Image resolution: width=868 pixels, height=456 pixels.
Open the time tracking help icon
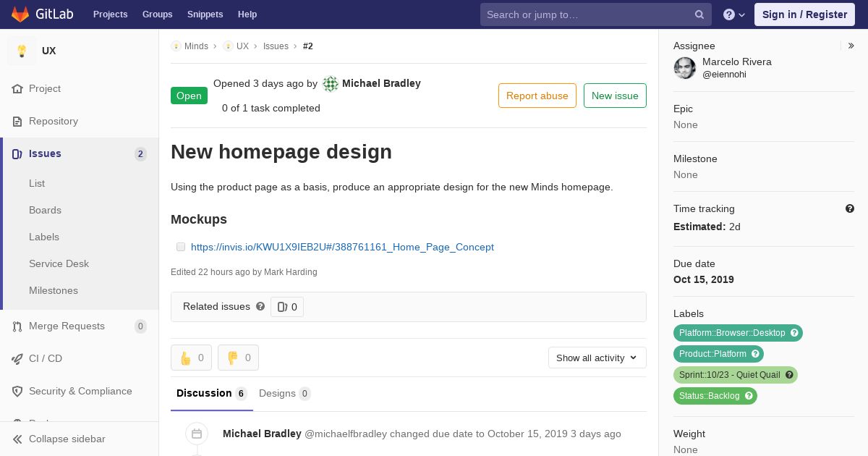pyautogui.click(x=850, y=208)
